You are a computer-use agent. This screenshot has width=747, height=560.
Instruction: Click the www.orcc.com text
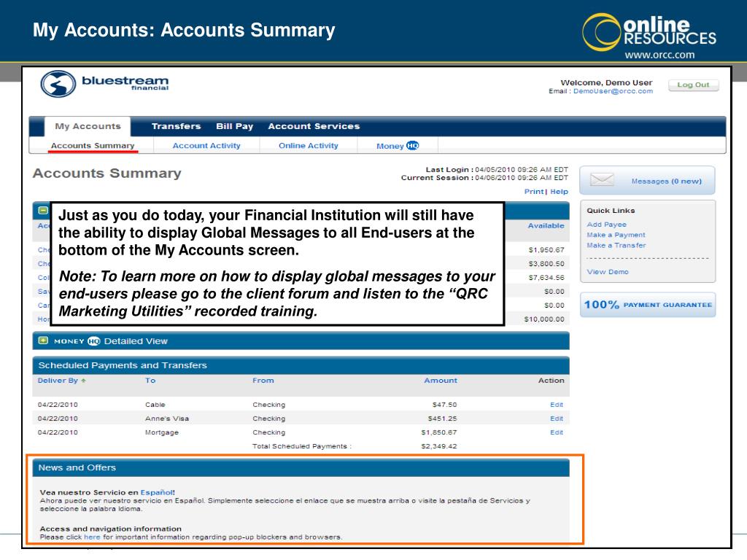pyautogui.click(x=659, y=55)
